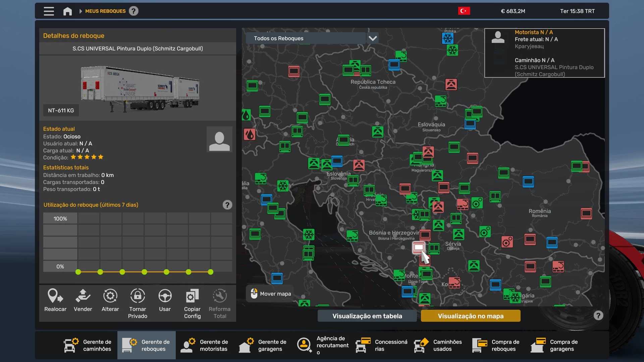The image size is (644, 362).
Task: Click last point on utilization graph
Action: [x=211, y=272]
